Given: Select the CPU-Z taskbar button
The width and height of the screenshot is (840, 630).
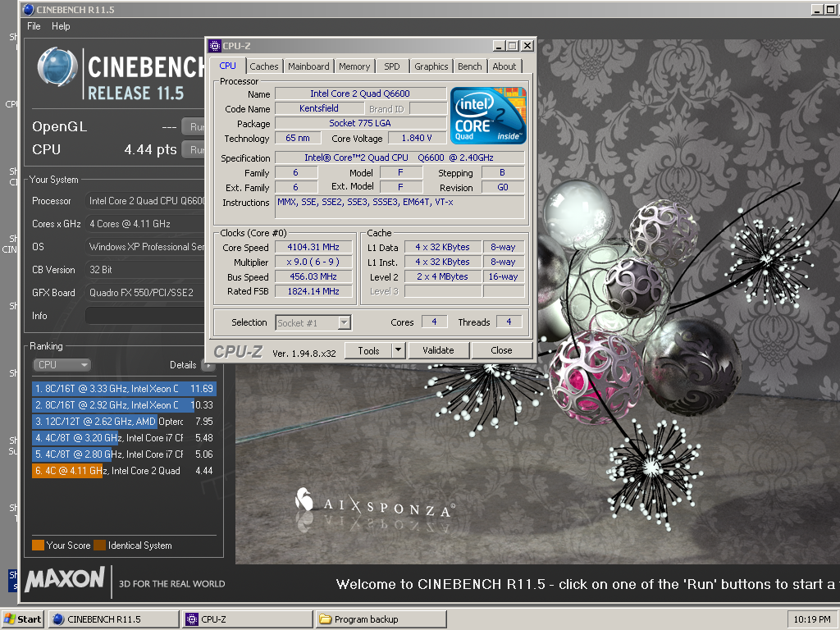Looking at the screenshot, I should click(x=248, y=619).
